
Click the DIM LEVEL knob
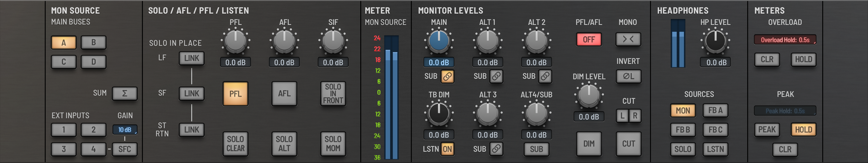tap(589, 96)
